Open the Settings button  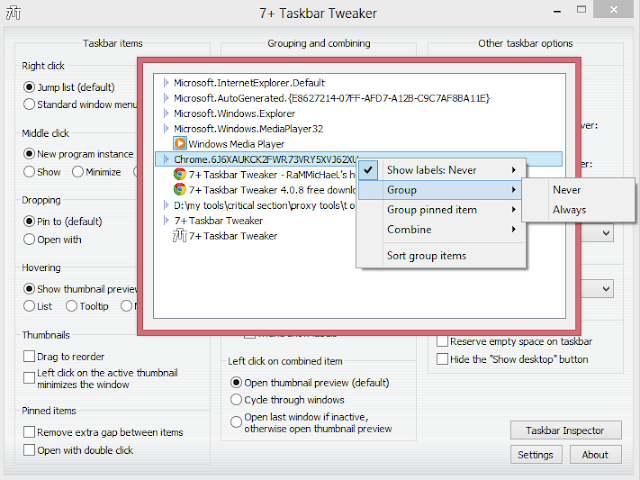(x=536, y=455)
